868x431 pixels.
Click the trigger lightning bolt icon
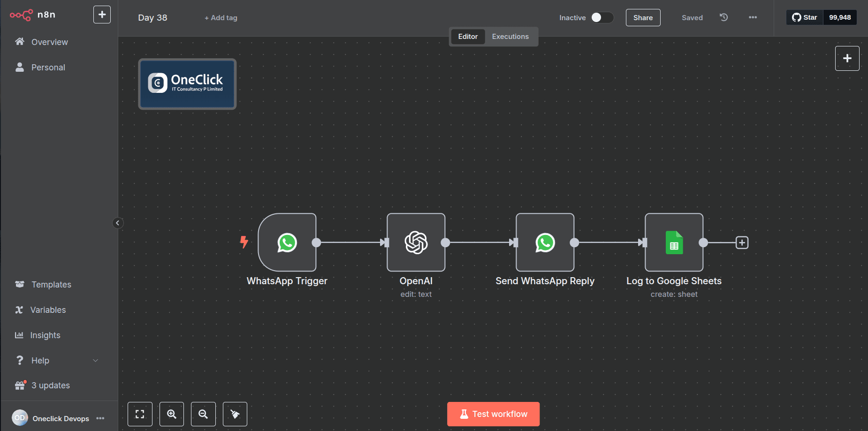(244, 242)
